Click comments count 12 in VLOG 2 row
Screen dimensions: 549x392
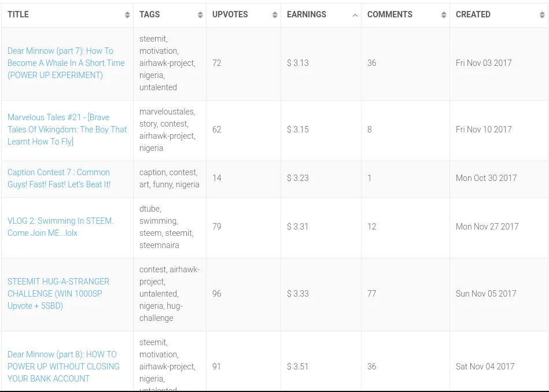tap(372, 227)
